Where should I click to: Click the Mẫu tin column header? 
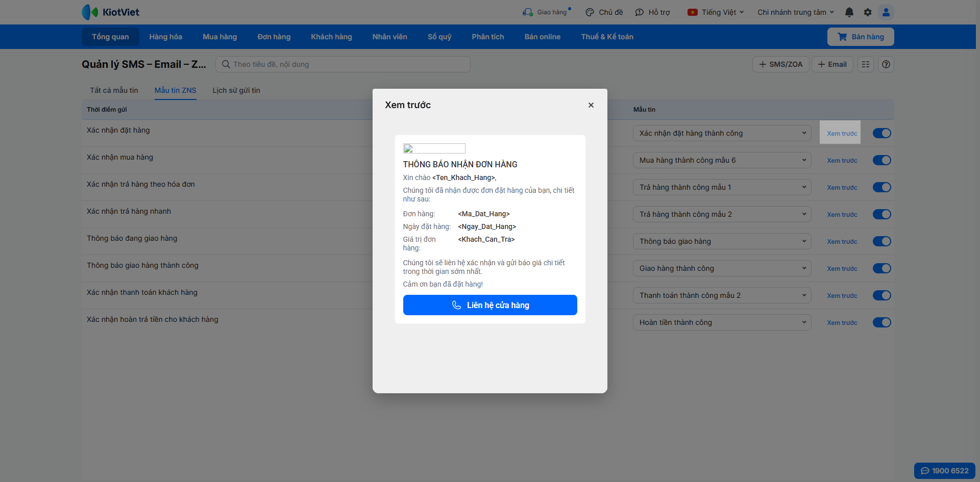[x=644, y=110]
